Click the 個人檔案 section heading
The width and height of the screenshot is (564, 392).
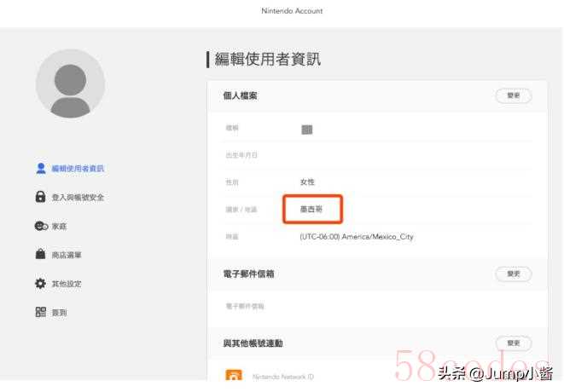coord(240,96)
